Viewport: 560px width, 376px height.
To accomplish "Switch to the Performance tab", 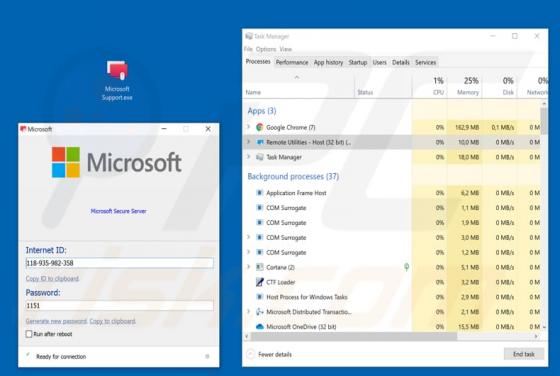I will tap(292, 62).
